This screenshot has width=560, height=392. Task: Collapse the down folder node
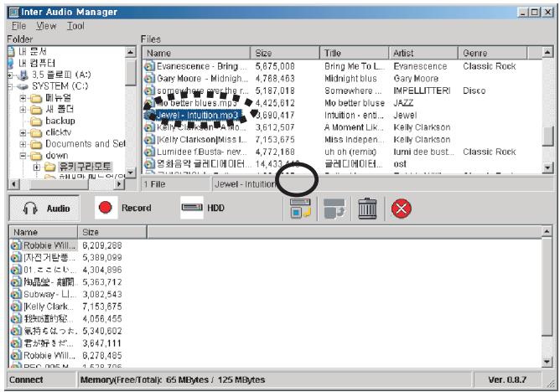pyautogui.click(x=23, y=156)
